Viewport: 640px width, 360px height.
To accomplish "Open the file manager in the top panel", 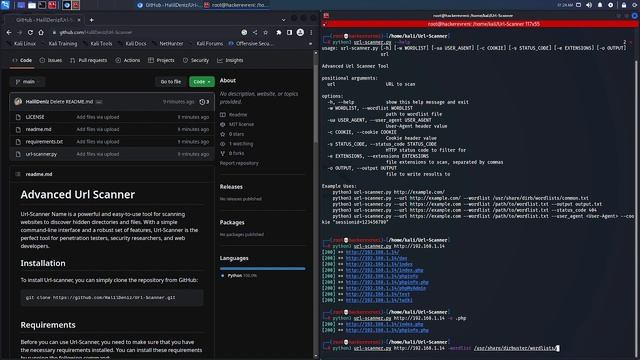I will click(31, 5).
